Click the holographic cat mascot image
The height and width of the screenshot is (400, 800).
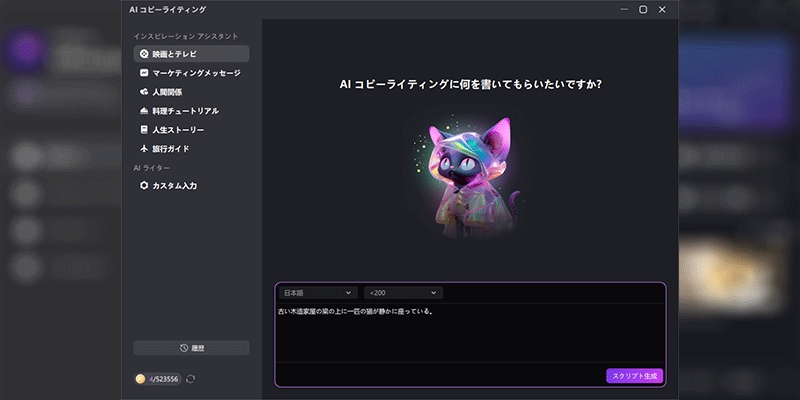point(469,177)
